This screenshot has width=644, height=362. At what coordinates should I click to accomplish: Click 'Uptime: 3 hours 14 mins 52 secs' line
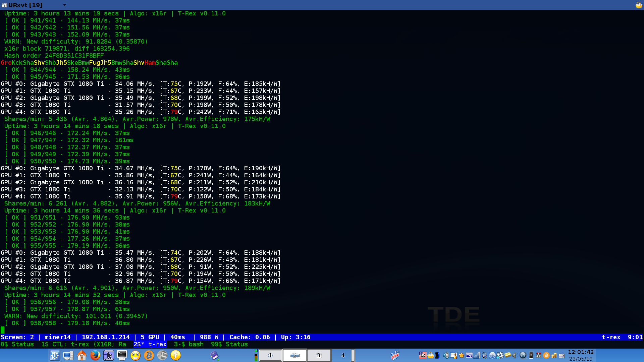click(115, 295)
